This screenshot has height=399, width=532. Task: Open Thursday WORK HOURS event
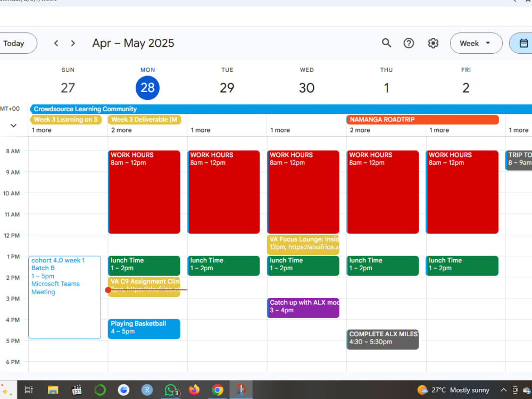[x=383, y=192]
